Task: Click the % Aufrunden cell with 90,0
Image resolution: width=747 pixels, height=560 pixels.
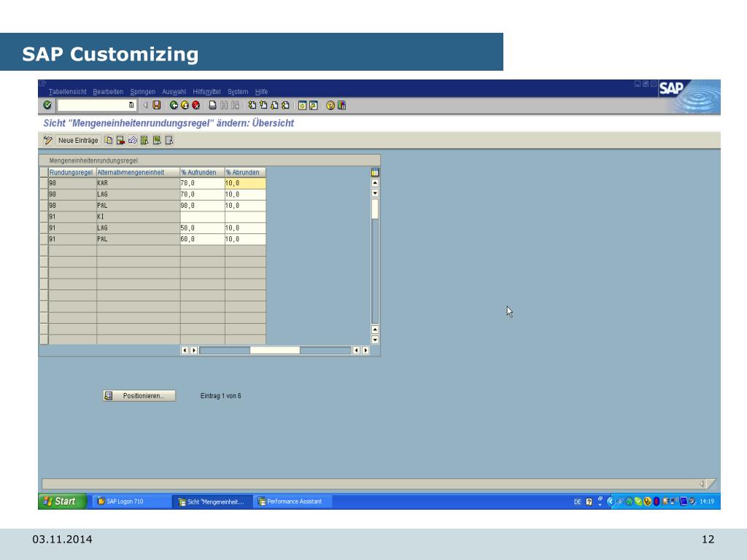Action: (x=202, y=206)
